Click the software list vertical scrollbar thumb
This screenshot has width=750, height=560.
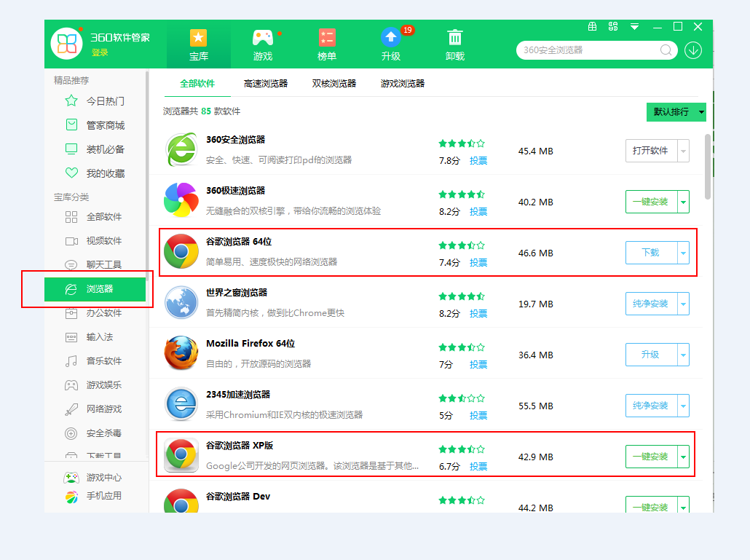(x=708, y=167)
